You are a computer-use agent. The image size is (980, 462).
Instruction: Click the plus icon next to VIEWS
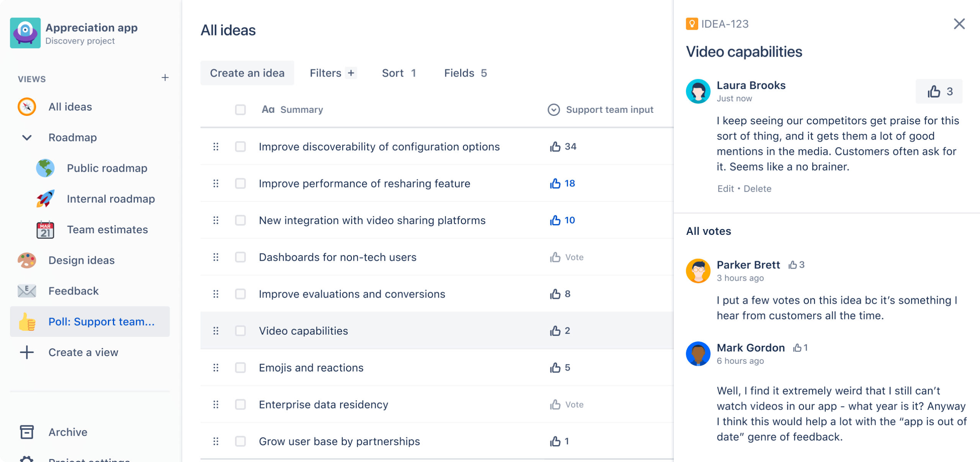[x=165, y=78]
